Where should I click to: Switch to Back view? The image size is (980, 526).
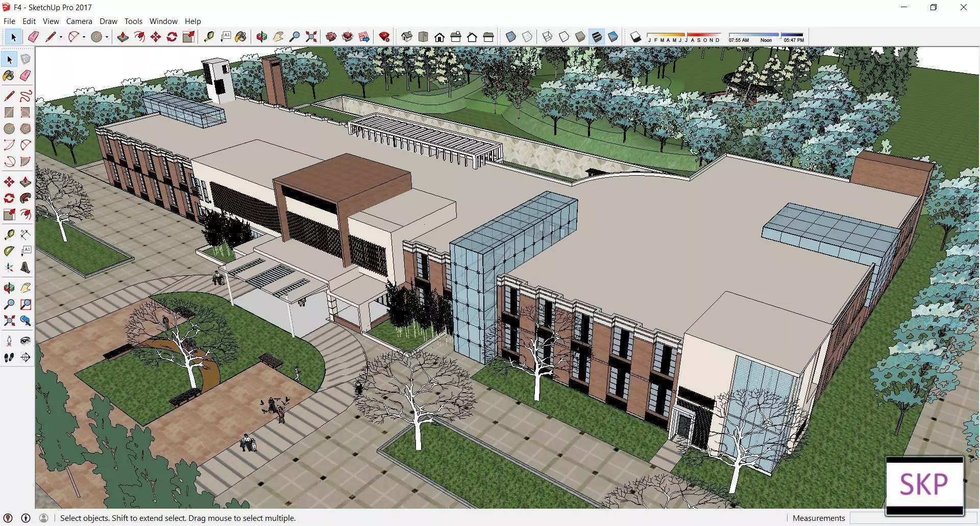point(472,37)
